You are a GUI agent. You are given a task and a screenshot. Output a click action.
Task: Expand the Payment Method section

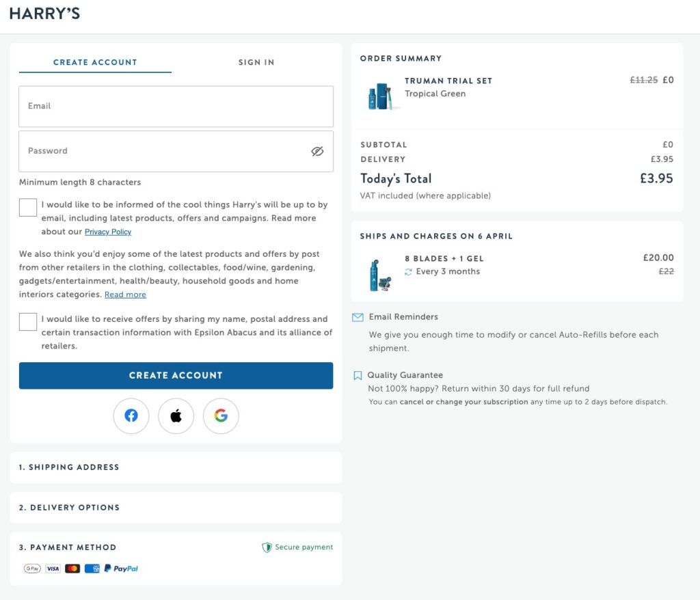coord(176,558)
